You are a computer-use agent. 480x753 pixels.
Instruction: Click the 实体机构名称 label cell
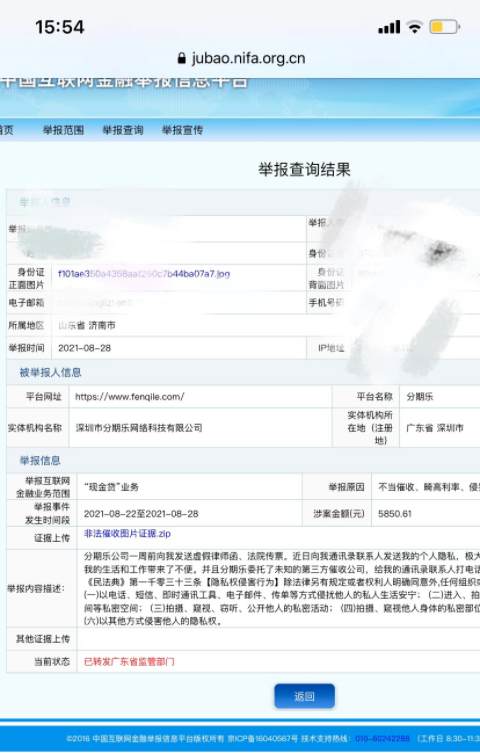(35, 428)
